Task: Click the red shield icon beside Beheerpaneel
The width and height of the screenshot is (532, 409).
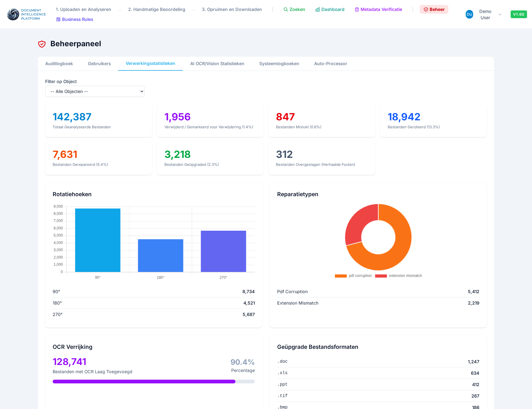Action: 42,44
